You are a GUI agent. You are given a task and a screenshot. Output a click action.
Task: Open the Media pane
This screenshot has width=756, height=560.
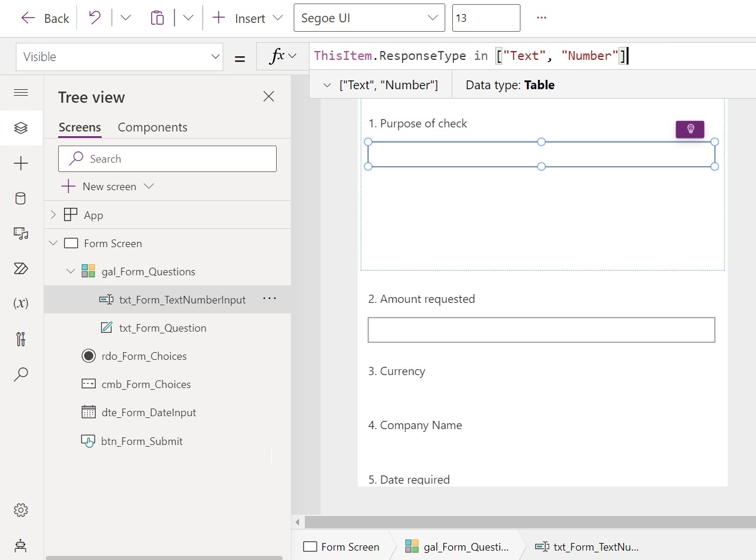pyautogui.click(x=21, y=233)
